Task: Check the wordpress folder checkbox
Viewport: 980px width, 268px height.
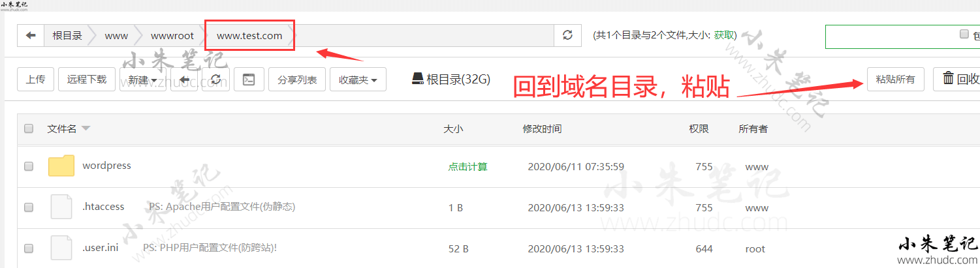Action: [29, 167]
